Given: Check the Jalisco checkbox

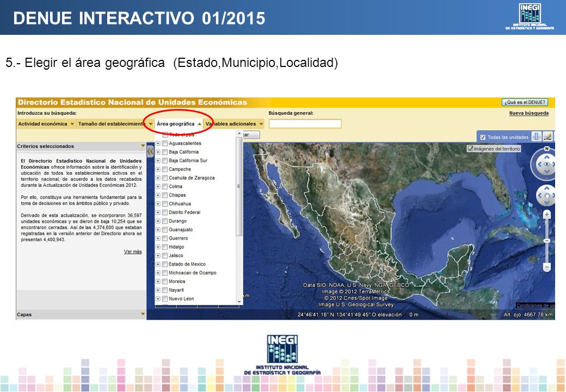Looking at the screenshot, I should (x=165, y=255).
